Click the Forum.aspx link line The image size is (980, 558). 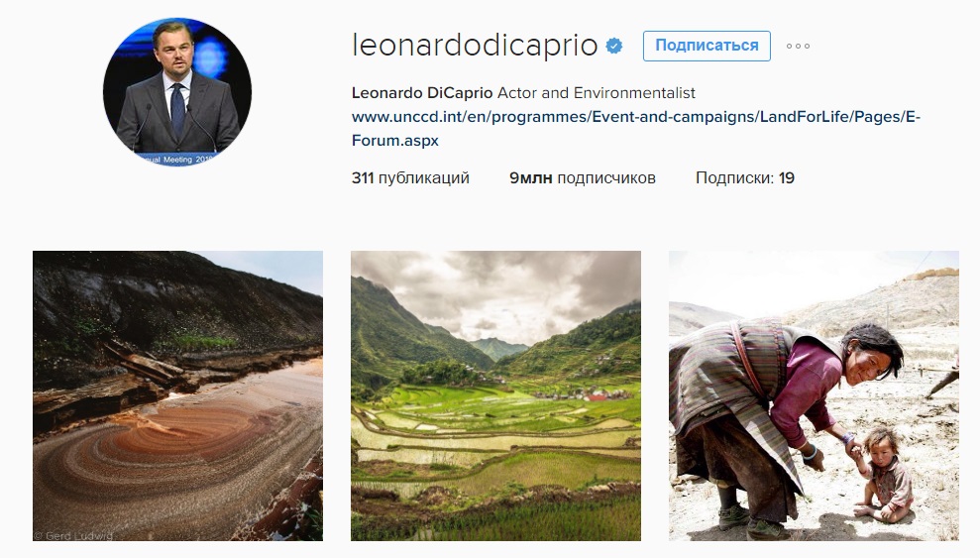coord(395,141)
